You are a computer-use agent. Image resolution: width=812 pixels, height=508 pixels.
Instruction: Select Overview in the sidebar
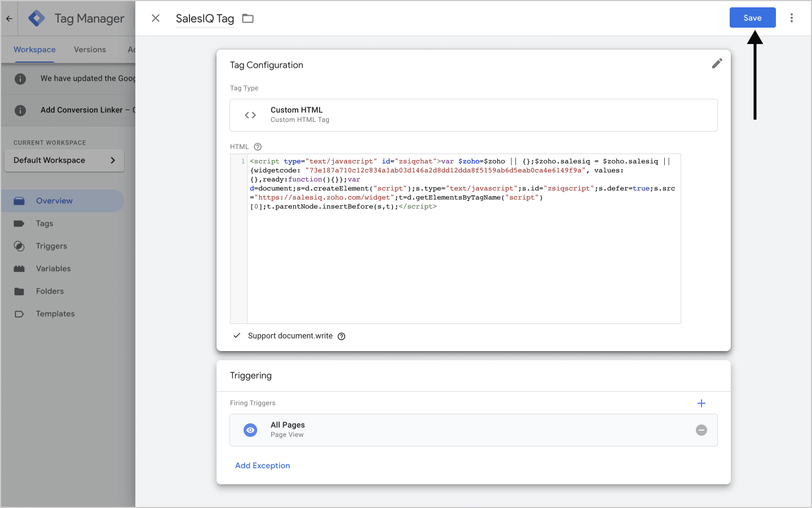coord(62,201)
